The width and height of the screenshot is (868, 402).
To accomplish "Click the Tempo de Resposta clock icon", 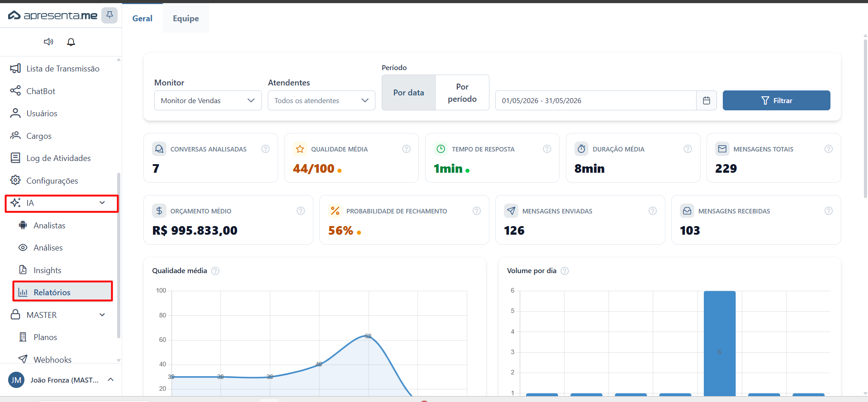I will point(441,149).
